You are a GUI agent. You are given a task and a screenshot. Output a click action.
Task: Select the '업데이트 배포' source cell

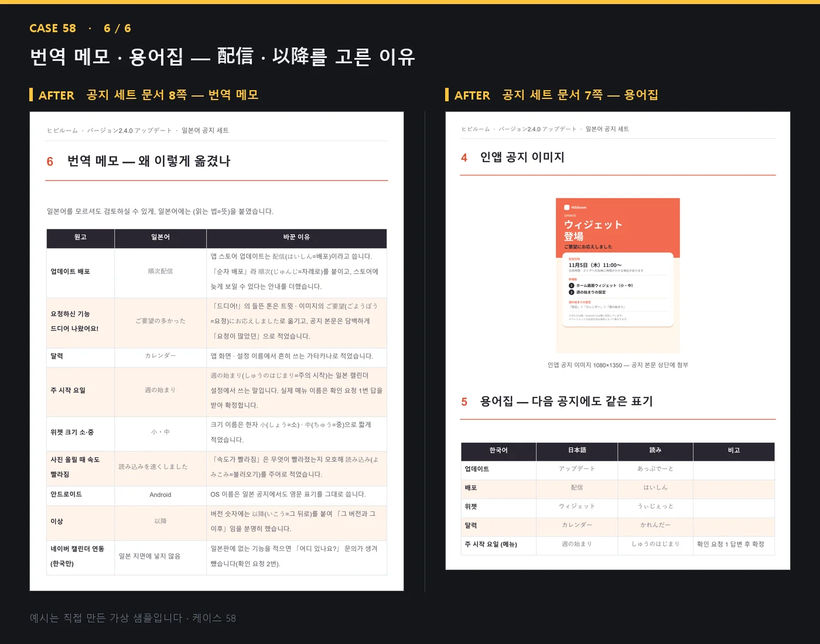(x=81, y=272)
